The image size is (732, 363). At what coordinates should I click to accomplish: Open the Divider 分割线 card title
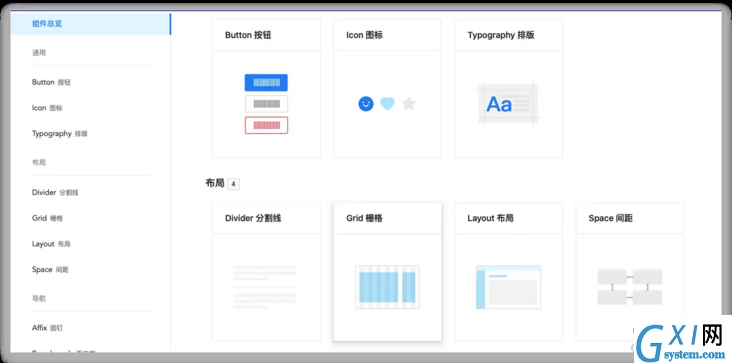pos(253,218)
